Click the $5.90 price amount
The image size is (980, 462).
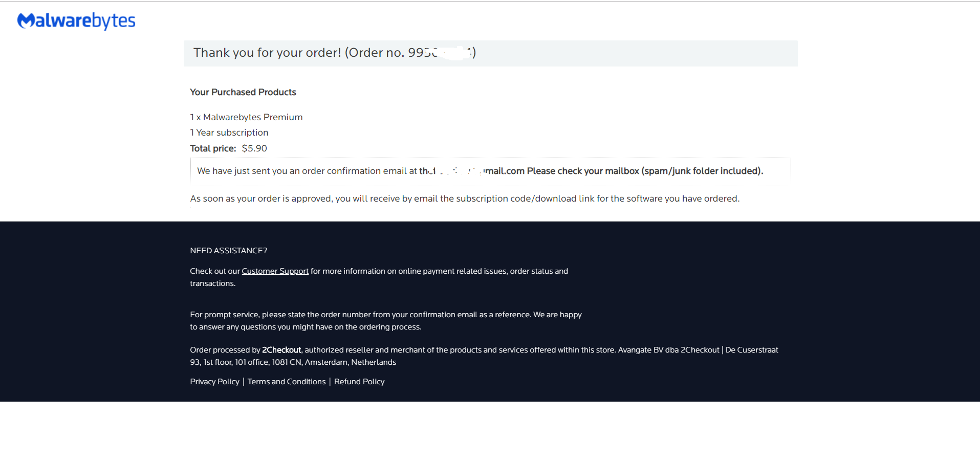pos(254,148)
